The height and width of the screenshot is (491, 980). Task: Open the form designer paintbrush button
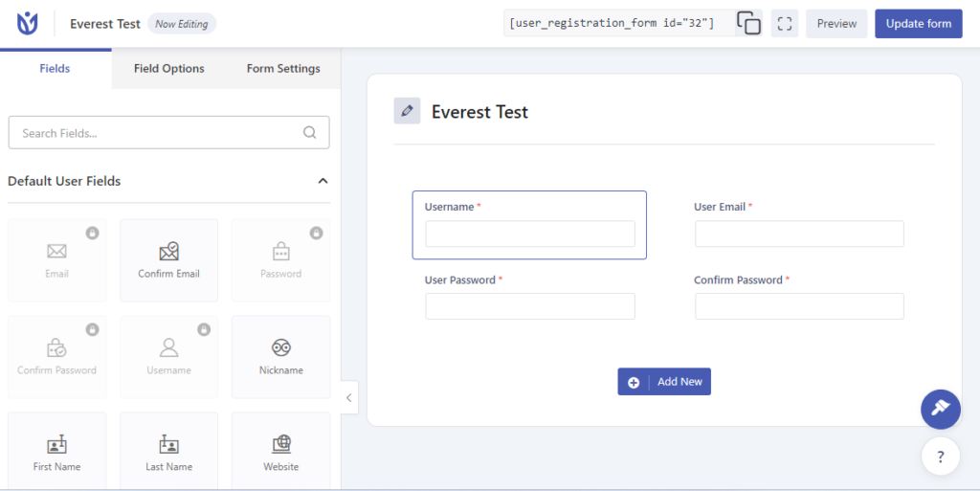(940, 410)
